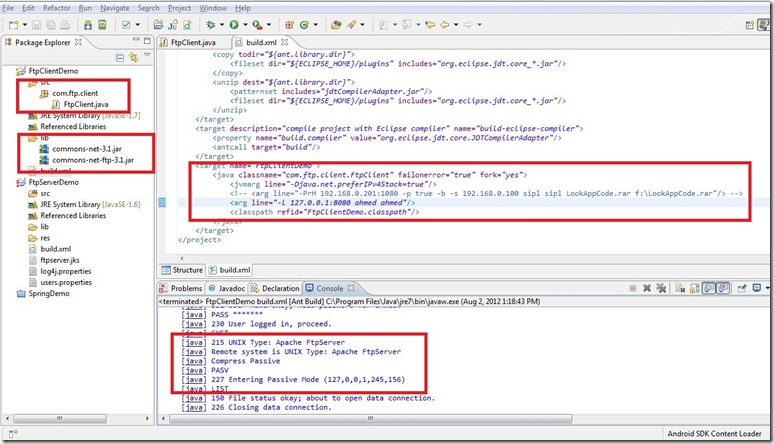Toggle Link with Editor in Package Explorer
This screenshot has width=774, height=444.
[x=133, y=58]
